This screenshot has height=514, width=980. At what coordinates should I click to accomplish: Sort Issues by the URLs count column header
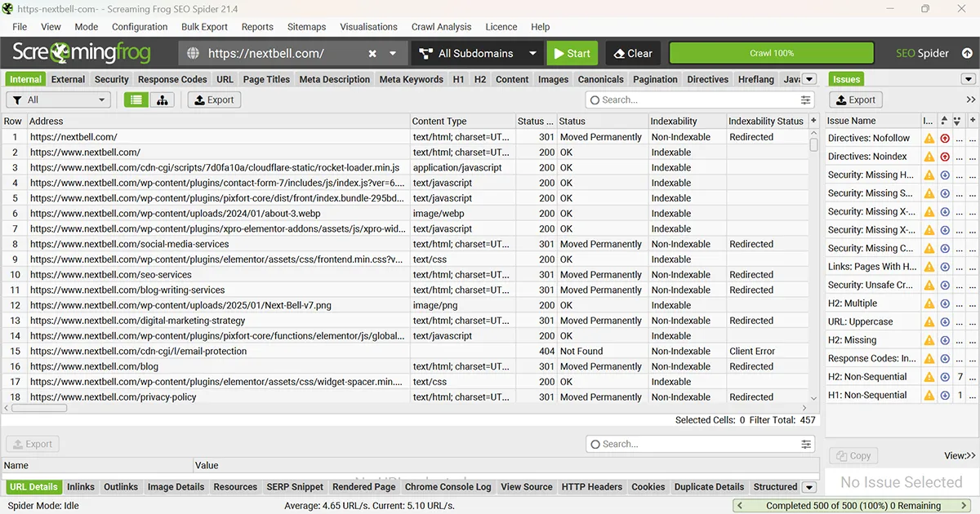coord(959,120)
